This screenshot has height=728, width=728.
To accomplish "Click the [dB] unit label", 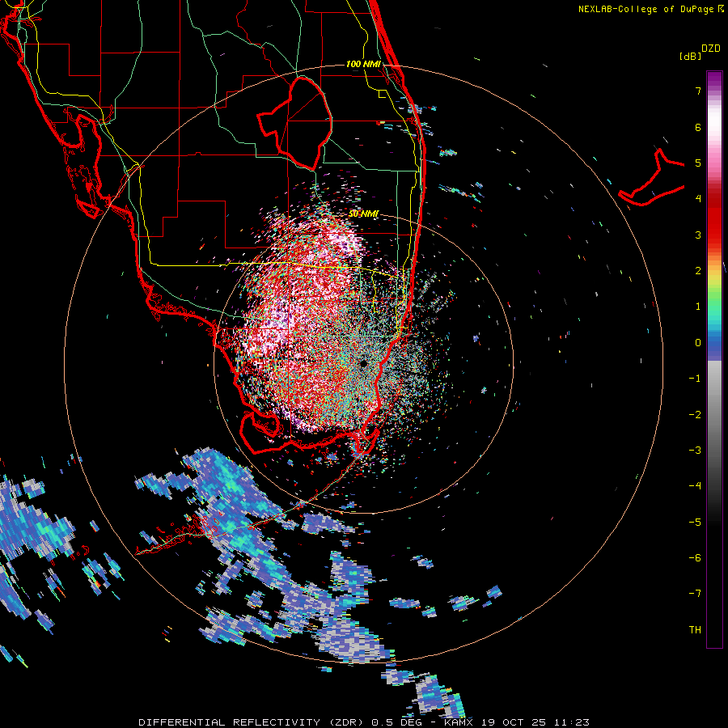I will coord(691,56).
